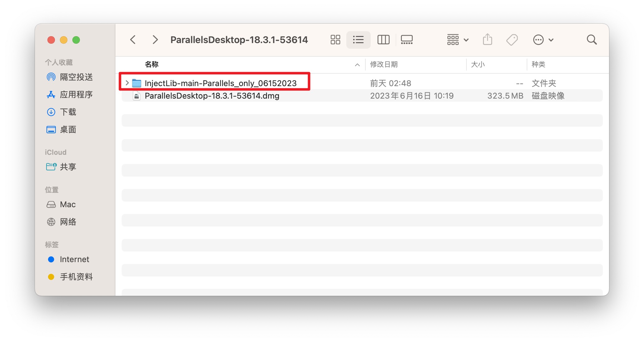Sort by the 修改日期 column
Screen dimensions: 644x342
pos(384,64)
